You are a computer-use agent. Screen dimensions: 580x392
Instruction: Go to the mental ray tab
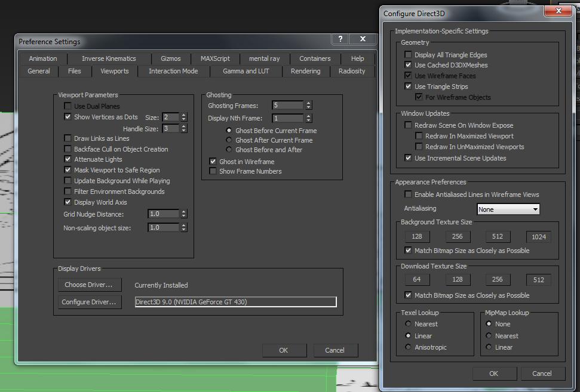pyautogui.click(x=264, y=58)
